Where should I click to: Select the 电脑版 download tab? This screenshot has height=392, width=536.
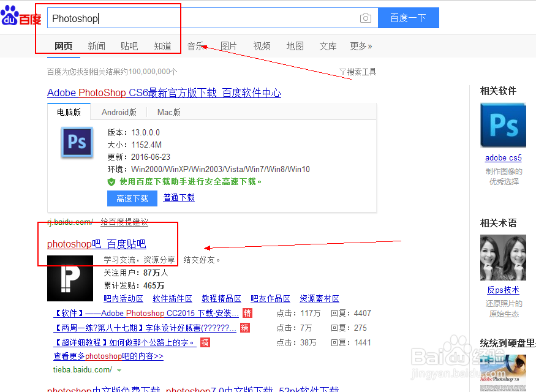(x=69, y=112)
